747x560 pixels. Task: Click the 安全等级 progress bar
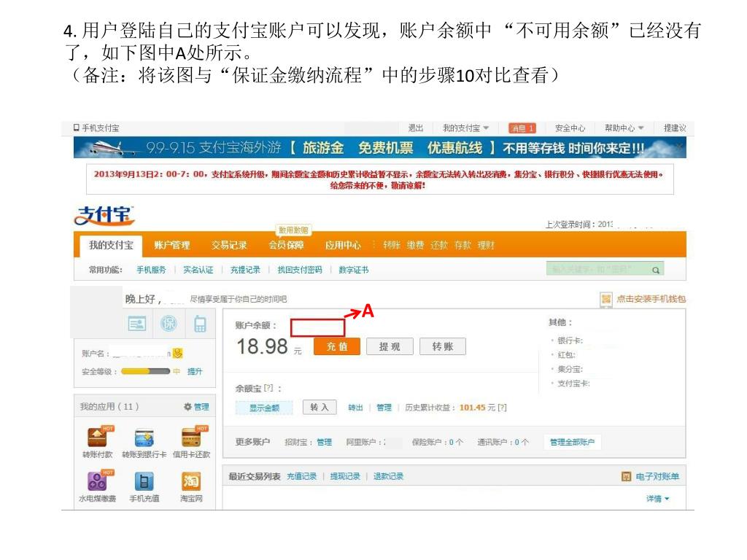click(145, 371)
